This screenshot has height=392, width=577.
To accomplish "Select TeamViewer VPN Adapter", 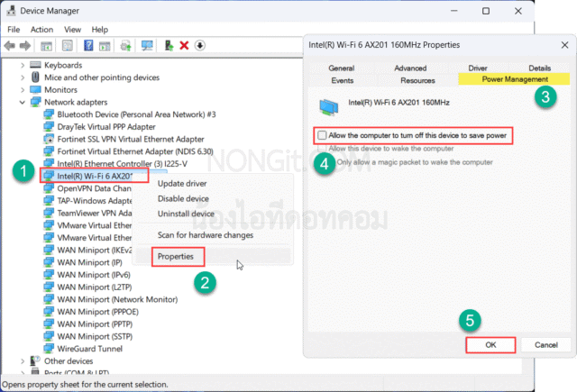I will coord(94,213).
